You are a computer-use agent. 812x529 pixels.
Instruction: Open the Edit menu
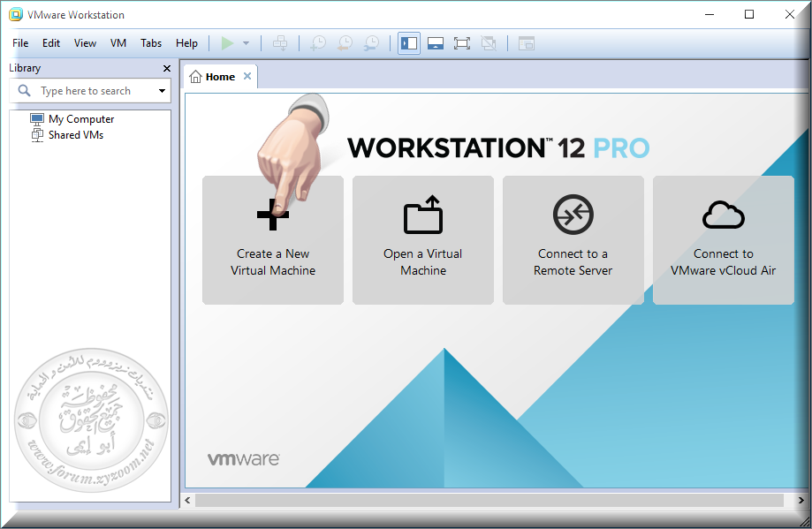(51, 43)
